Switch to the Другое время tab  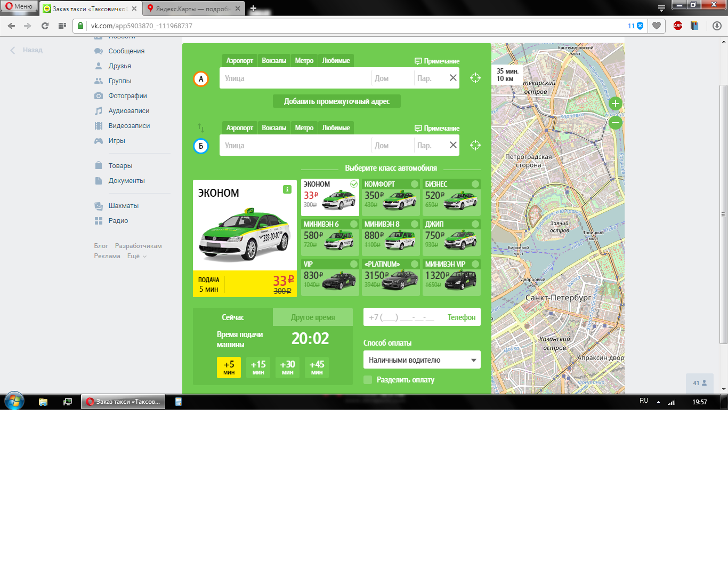[313, 317]
